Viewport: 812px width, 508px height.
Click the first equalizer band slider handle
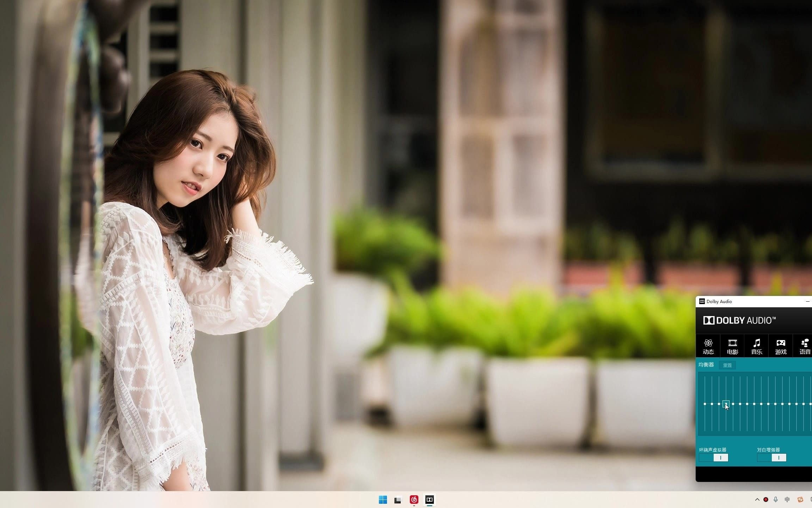[x=705, y=404]
